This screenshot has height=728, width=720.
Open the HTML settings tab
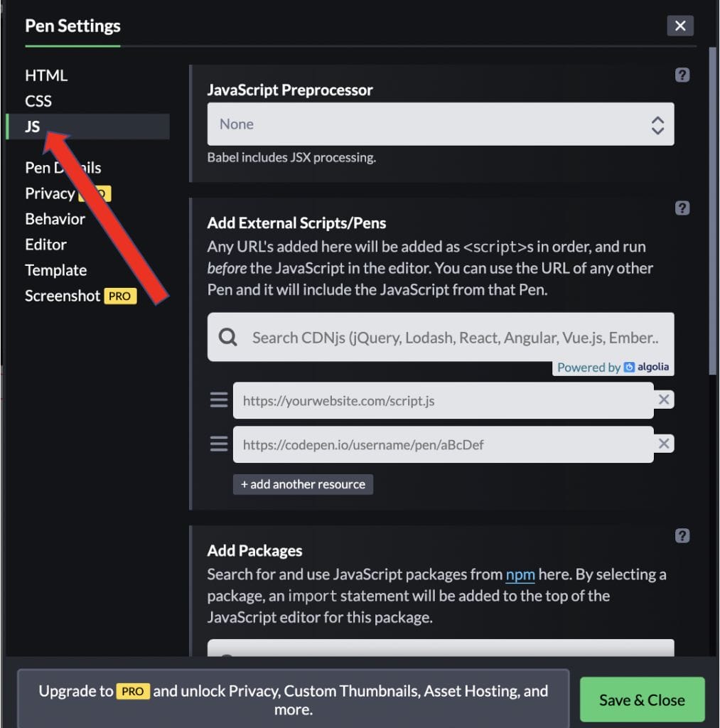tap(46, 75)
